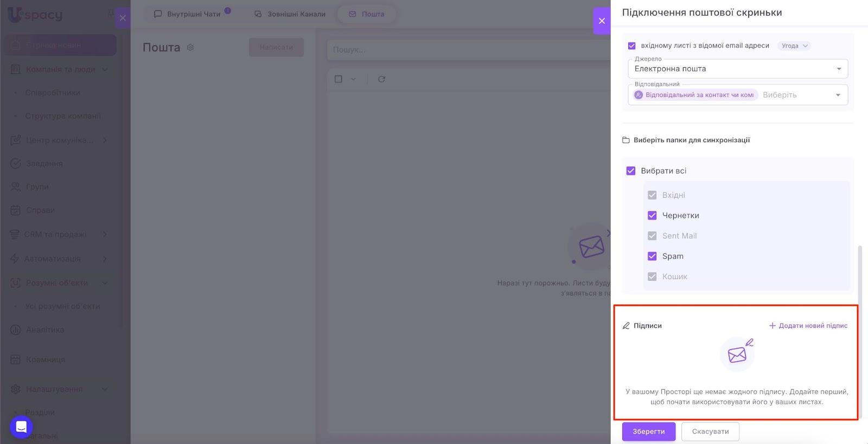Toggle the Вибрати всі checkbox

pyautogui.click(x=631, y=171)
